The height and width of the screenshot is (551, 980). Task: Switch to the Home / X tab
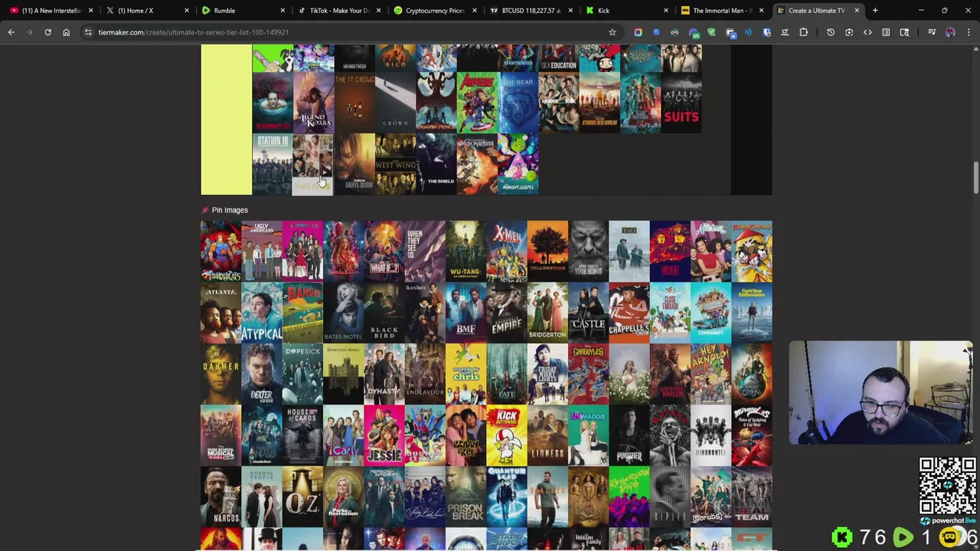pyautogui.click(x=146, y=11)
